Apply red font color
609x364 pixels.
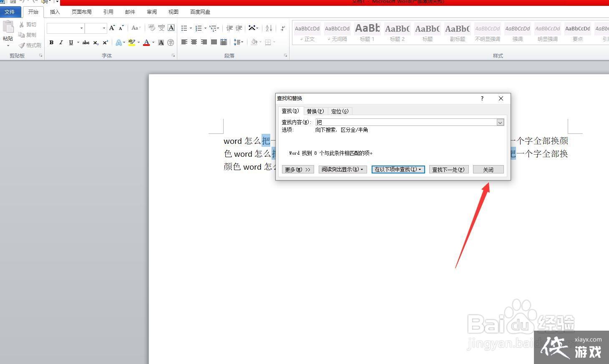click(x=146, y=43)
